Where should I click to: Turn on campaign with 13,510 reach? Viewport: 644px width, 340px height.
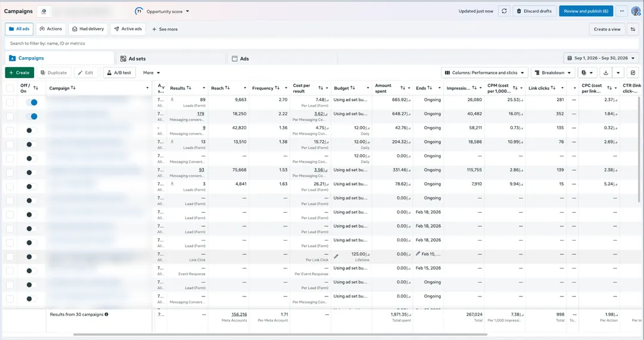32,144
